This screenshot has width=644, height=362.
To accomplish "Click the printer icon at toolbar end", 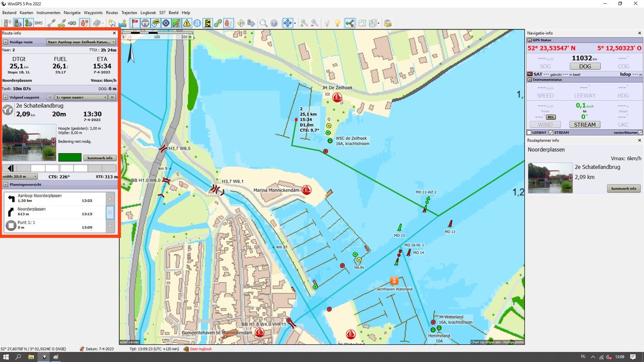I will [x=387, y=23].
